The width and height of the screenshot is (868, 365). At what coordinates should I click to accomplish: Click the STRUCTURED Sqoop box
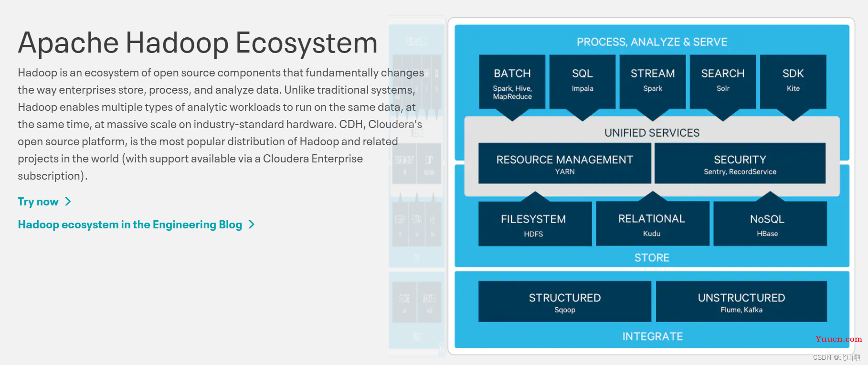[565, 301]
